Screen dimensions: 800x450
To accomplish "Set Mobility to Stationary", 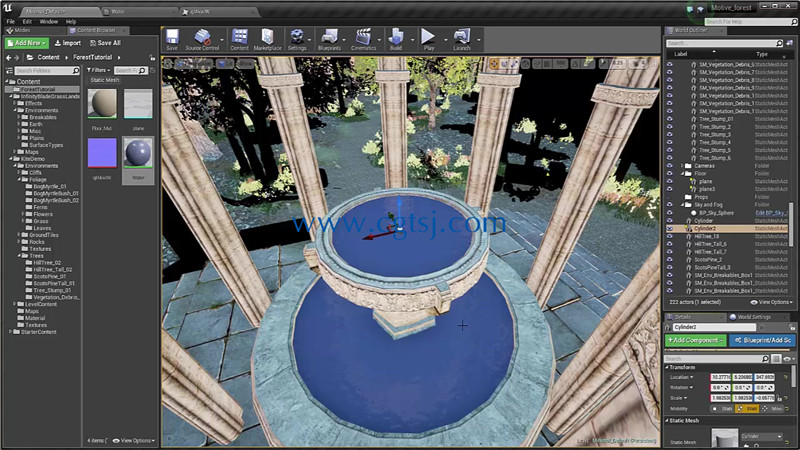I will 747,409.
